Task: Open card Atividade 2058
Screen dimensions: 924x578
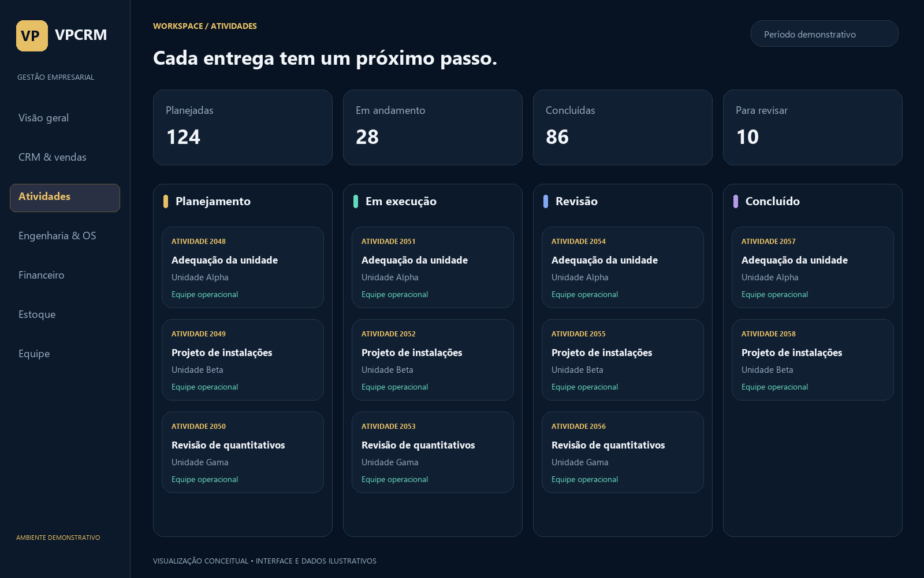Action: click(813, 360)
